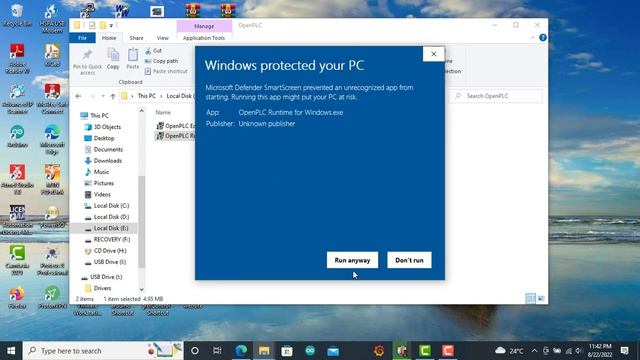Click Search OpenPLC box
Image resolution: width=640 pixels, height=360 pixels.
tap(496, 96)
